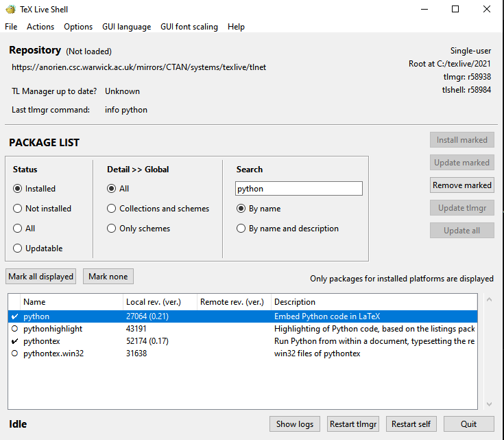Select the pythonhighlight package name
This screenshot has height=440, width=504.
tap(53, 329)
